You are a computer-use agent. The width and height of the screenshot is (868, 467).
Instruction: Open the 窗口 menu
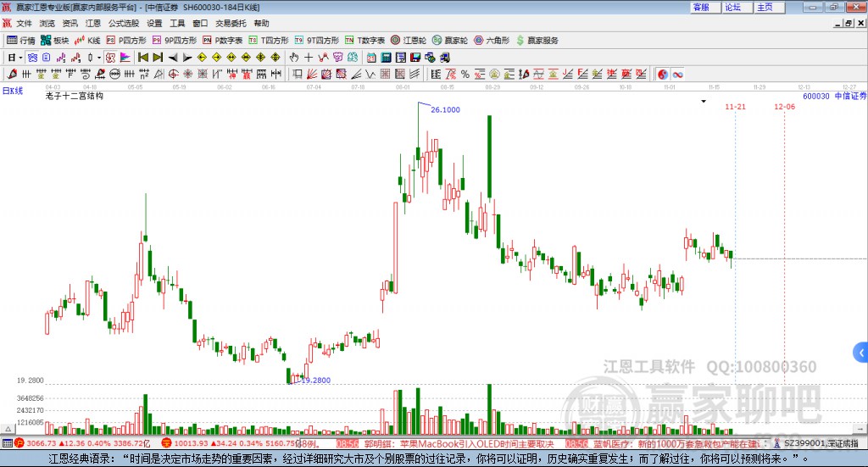[200, 23]
